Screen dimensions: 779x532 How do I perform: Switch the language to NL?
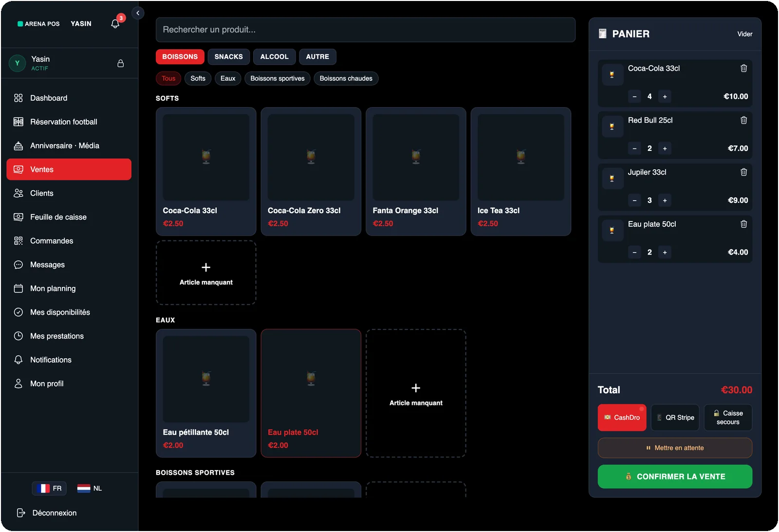pos(90,488)
